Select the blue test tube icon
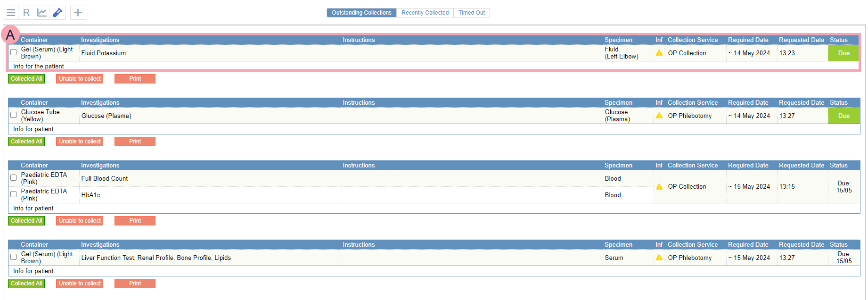868x300 pixels. (57, 13)
